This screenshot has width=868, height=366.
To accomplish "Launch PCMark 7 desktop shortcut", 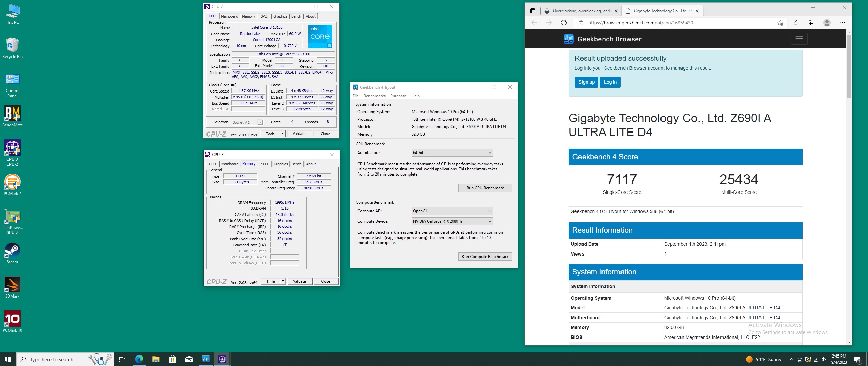I will (13, 185).
